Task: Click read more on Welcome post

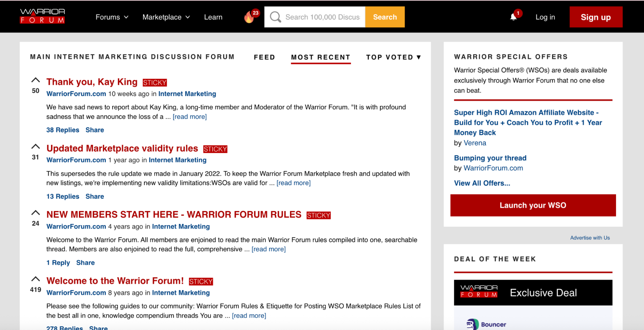Action: click(x=249, y=315)
